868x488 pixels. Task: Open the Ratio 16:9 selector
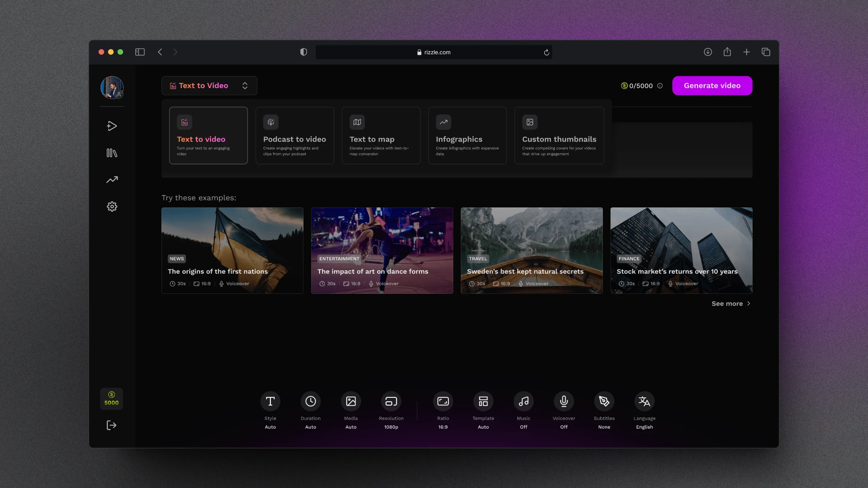tap(443, 402)
